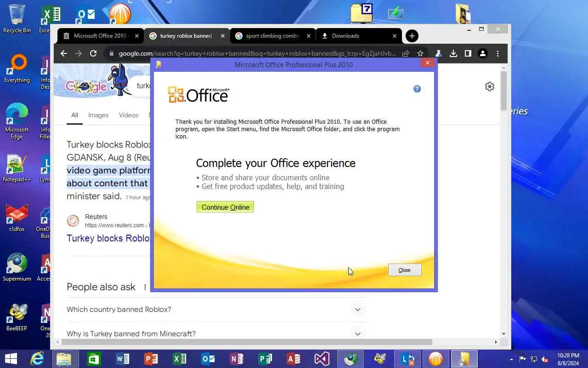
Task: Click the Close button in Office dialog
Action: coord(404,270)
